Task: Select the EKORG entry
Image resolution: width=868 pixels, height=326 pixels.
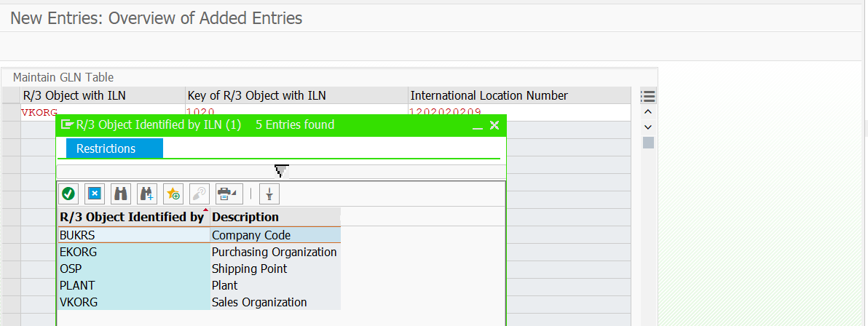Action: pyautogui.click(x=133, y=252)
